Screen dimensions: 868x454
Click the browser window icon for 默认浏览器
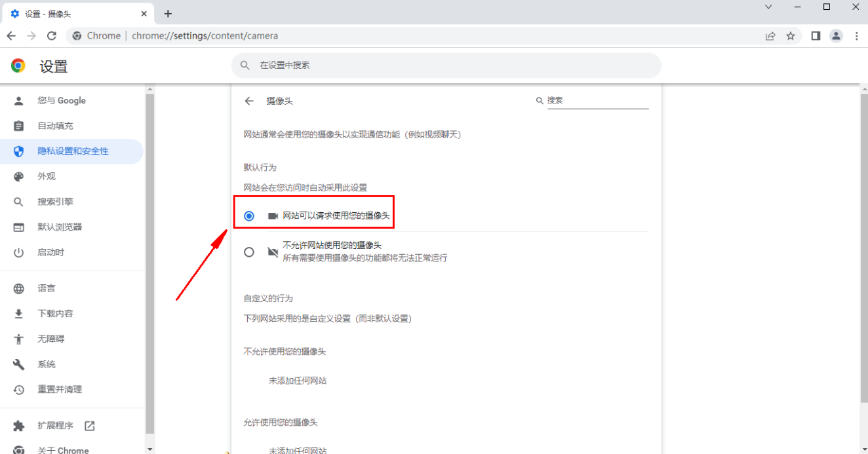tap(18, 227)
